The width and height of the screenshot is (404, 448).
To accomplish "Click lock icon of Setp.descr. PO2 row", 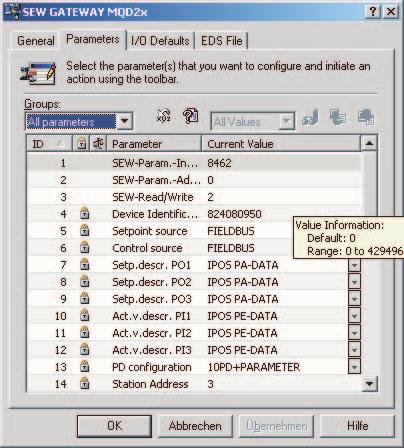I will (x=85, y=281).
